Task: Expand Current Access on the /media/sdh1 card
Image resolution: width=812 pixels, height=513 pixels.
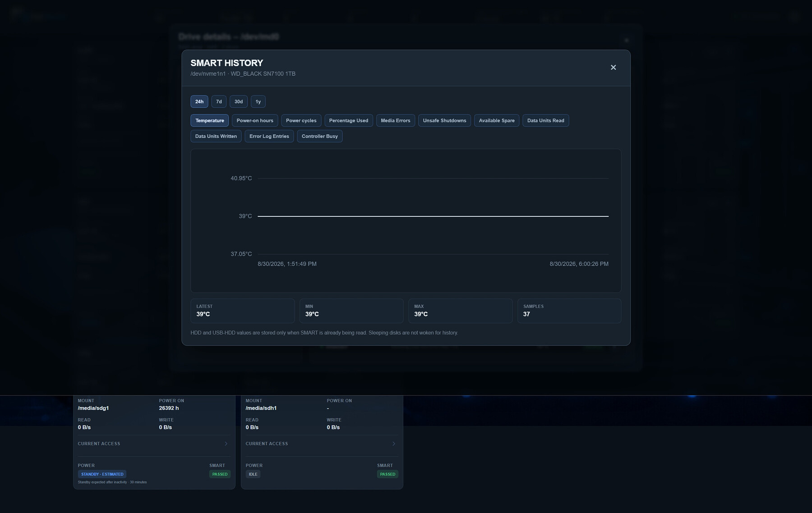Action: (322, 444)
